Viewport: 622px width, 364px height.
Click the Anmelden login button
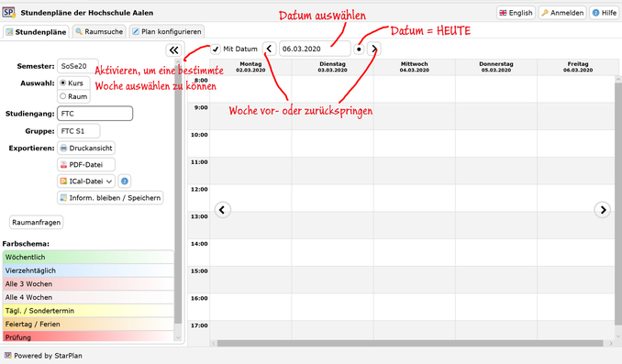coord(562,13)
